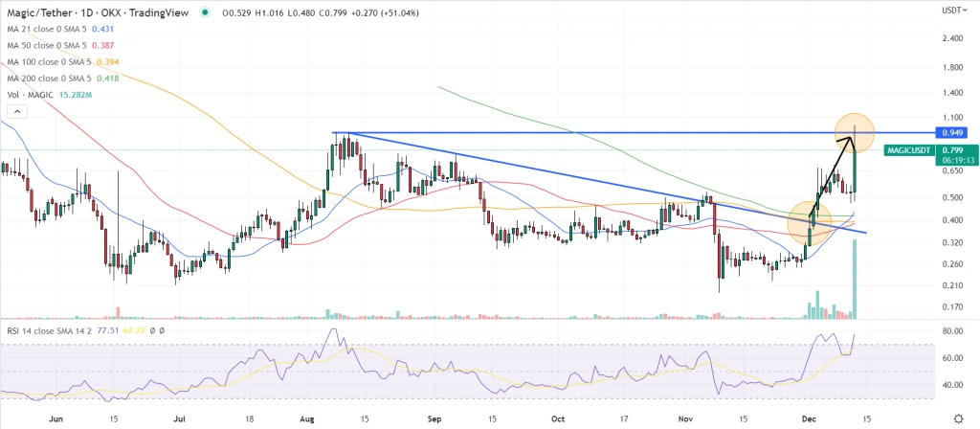
Task: Select the Magic/Tether symbol title
Action: coord(99,12)
